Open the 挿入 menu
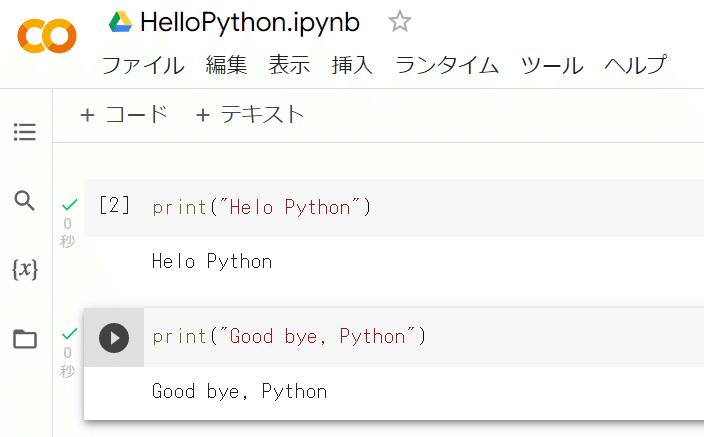The height and width of the screenshot is (437, 704). pyautogui.click(x=352, y=66)
